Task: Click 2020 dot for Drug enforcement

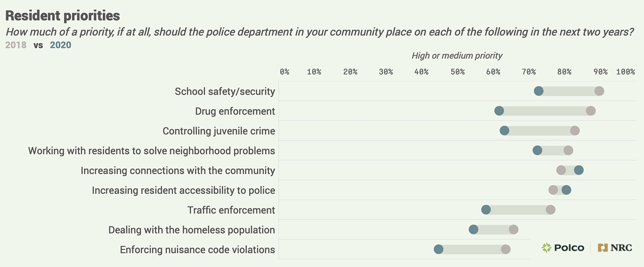Action: (x=499, y=111)
